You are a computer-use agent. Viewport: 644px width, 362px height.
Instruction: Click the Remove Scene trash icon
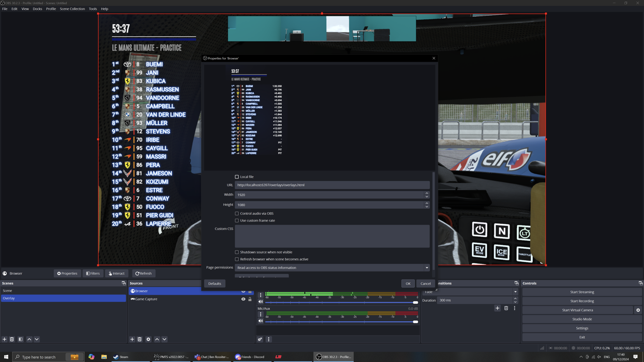(x=12, y=339)
